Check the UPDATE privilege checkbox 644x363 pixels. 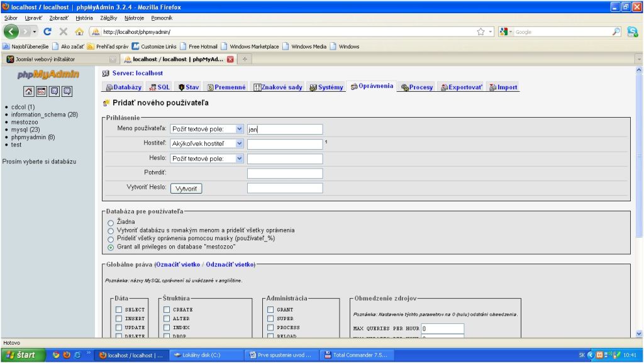[119, 327]
